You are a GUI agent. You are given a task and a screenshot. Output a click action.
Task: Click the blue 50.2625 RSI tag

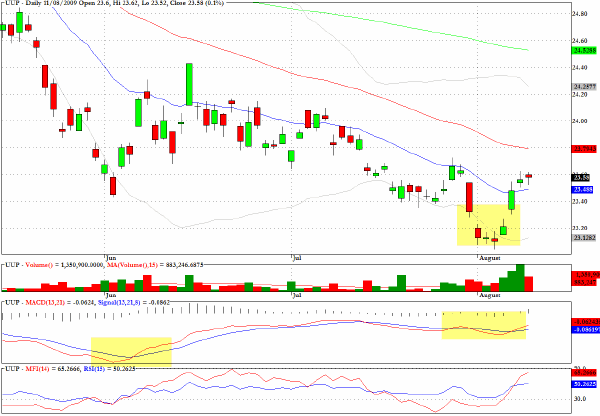(584, 384)
